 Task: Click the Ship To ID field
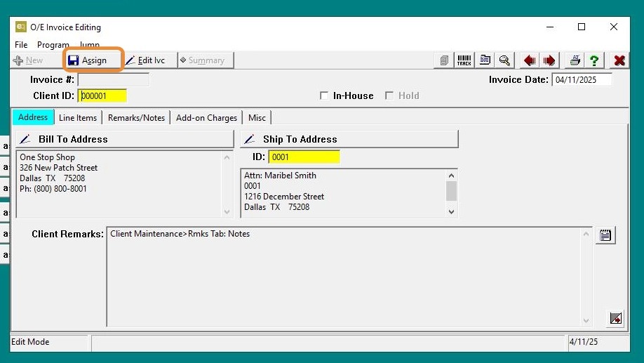pos(304,157)
